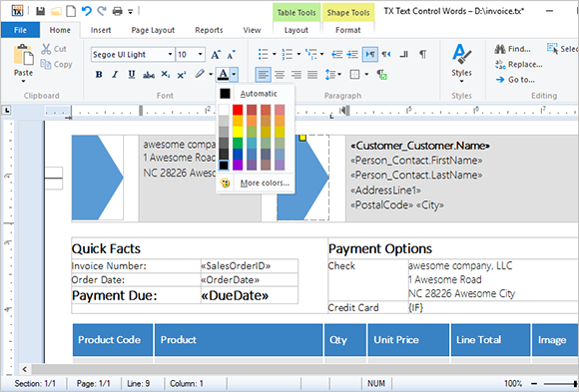Toggle left-to-right text direction

pos(370,55)
